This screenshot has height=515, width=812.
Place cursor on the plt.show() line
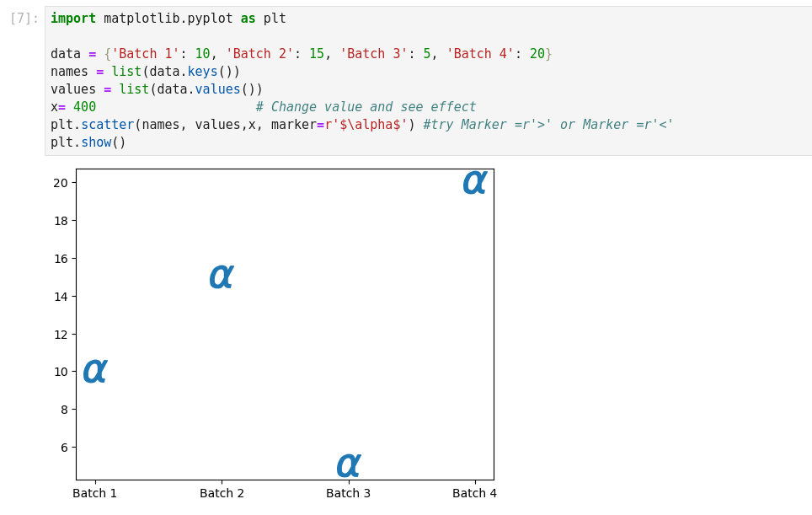coord(88,142)
